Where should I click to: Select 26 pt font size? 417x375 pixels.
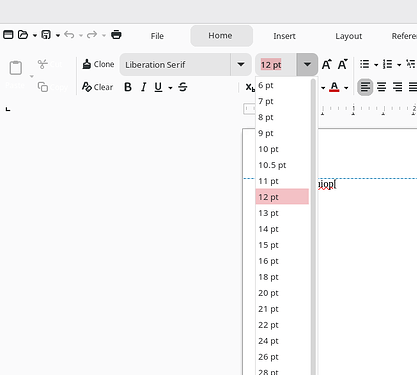coord(282,357)
